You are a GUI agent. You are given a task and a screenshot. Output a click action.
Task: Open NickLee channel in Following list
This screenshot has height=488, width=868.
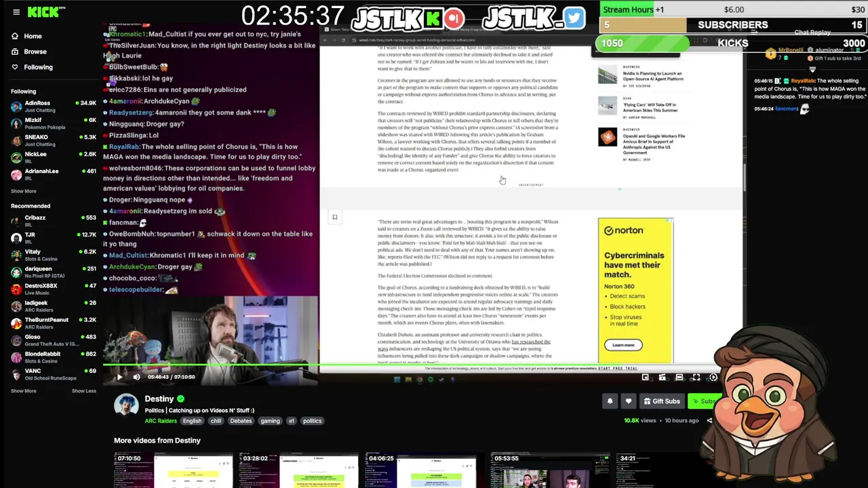click(53, 157)
